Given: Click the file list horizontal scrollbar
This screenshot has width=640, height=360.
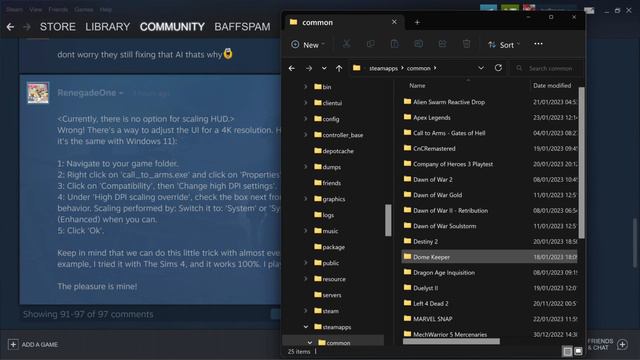Looking at the screenshot, I should [451, 341].
